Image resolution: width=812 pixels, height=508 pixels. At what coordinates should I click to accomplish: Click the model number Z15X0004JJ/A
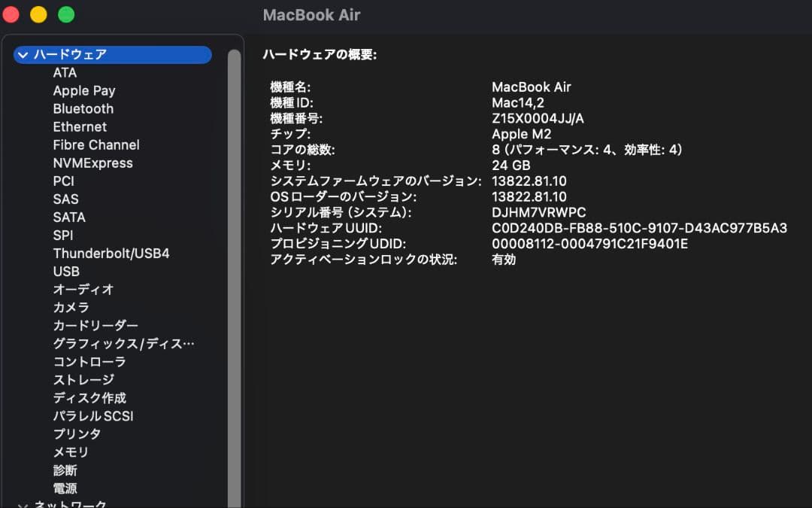(538, 119)
